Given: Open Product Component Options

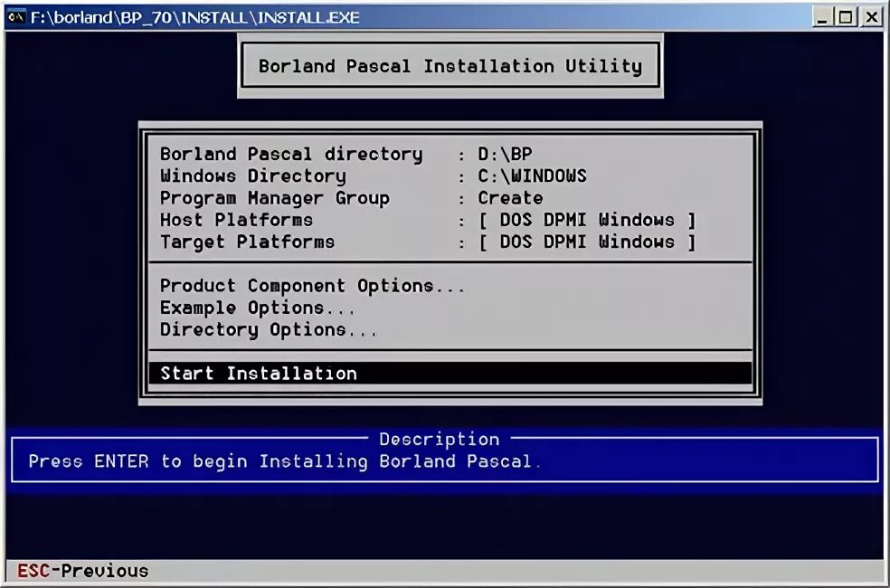Looking at the screenshot, I should click(x=312, y=286).
